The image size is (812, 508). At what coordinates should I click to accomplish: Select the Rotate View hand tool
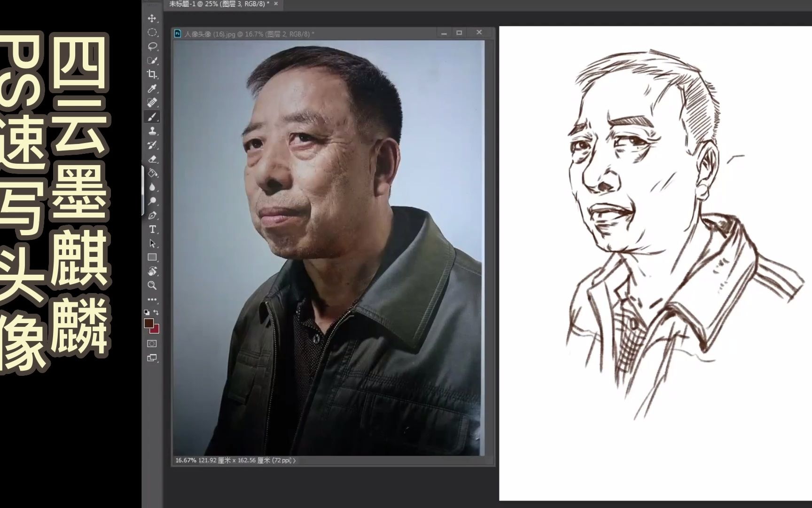tap(152, 271)
